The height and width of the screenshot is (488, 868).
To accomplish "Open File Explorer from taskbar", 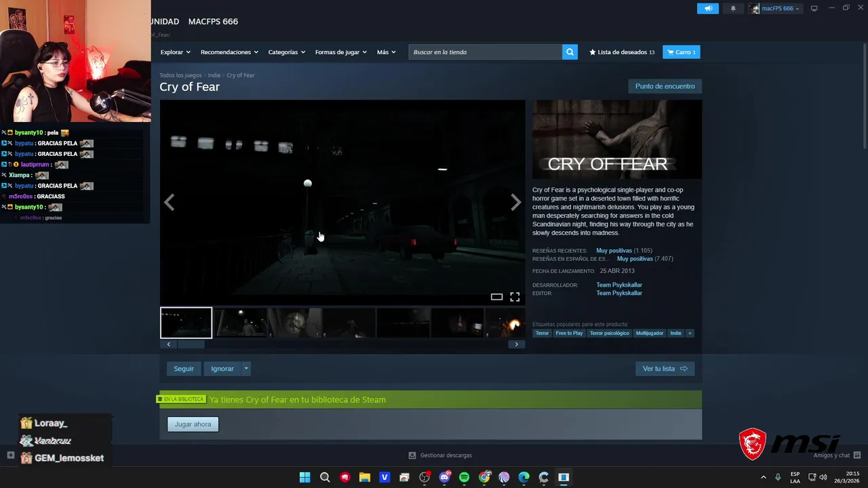I will pos(364,477).
